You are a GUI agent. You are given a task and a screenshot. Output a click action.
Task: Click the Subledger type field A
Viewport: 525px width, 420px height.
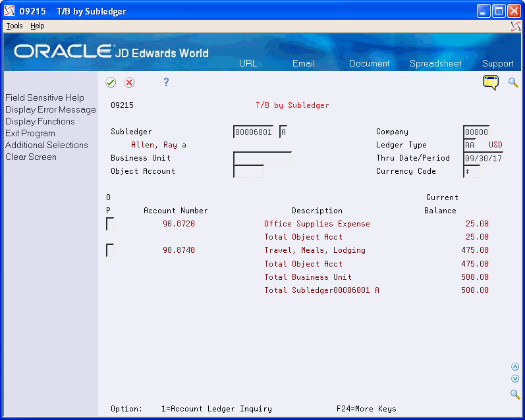(283, 132)
